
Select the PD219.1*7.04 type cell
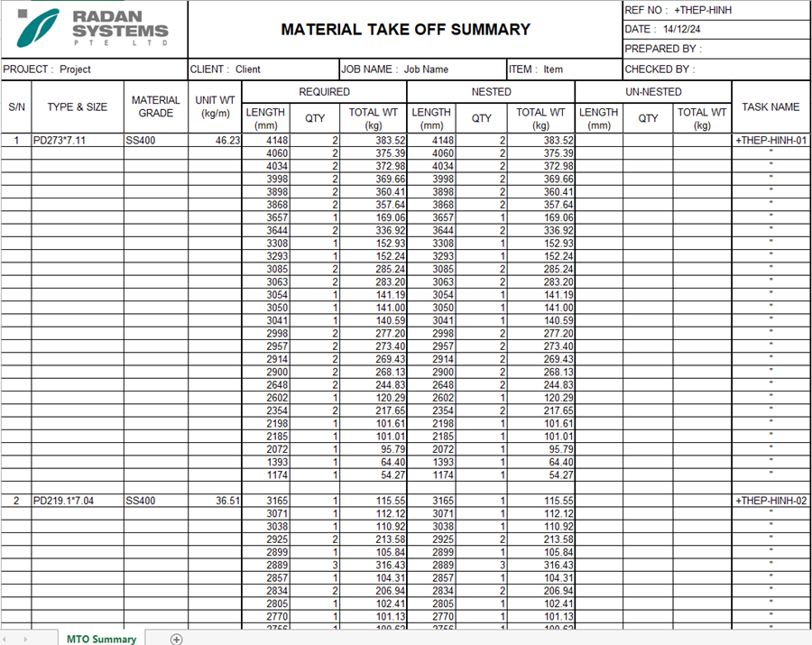point(78,501)
